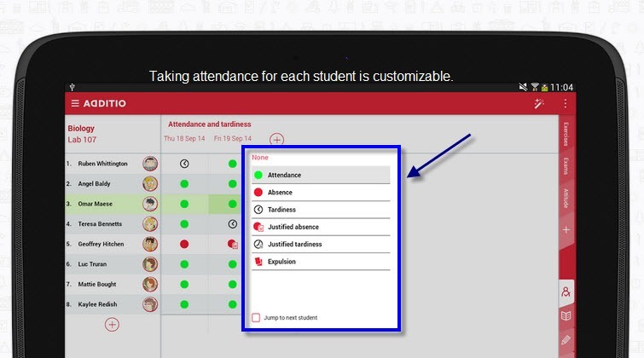Click Angel Baldy's avatar
This screenshot has height=358, width=644.
(x=150, y=183)
